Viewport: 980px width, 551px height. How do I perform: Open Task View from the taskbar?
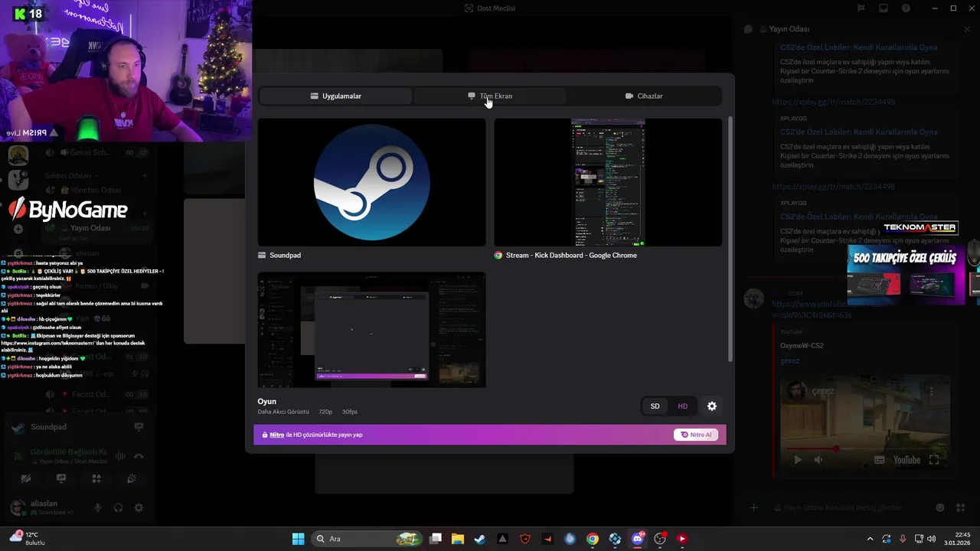(436, 539)
